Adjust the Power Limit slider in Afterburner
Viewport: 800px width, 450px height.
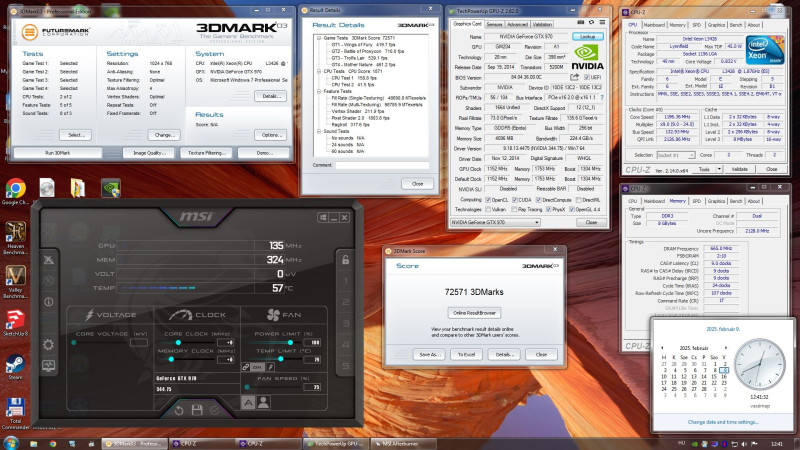tap(290, 342)
